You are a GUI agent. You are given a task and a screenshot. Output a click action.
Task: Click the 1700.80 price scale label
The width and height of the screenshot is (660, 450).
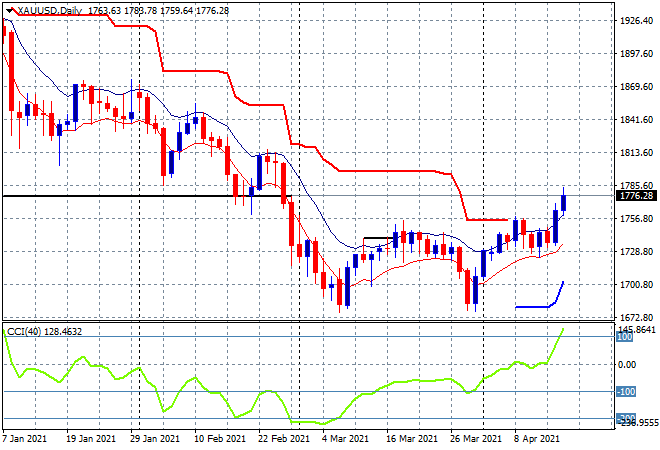coord(636,285)
